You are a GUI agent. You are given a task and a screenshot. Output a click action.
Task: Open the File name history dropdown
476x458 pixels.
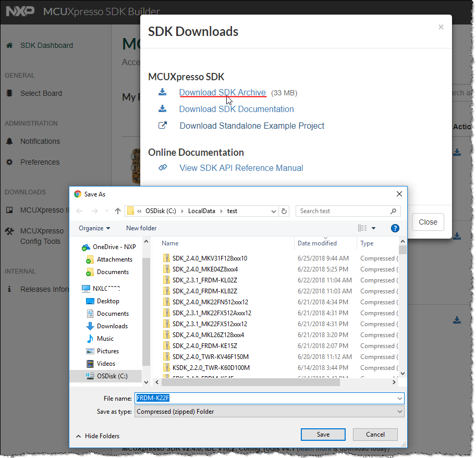pyautogui.click(x=400, y=398)
